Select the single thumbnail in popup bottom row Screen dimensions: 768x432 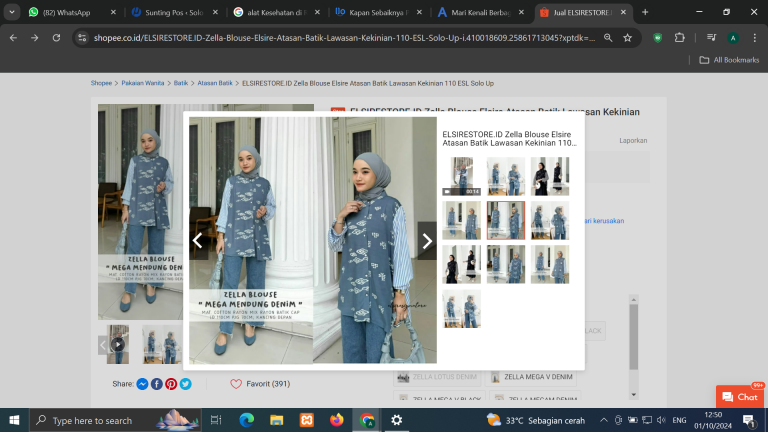461,309
